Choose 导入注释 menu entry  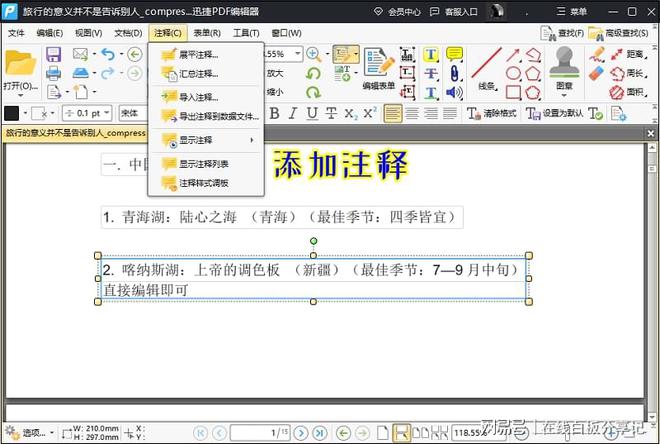click(198, 97)
